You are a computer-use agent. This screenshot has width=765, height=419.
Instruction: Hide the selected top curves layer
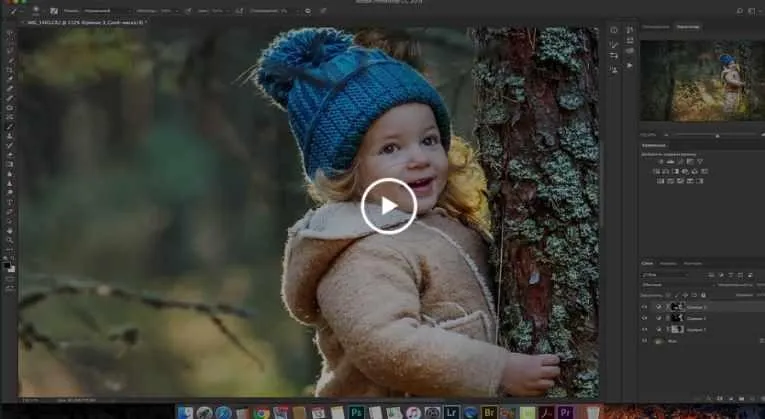[644, 307]
